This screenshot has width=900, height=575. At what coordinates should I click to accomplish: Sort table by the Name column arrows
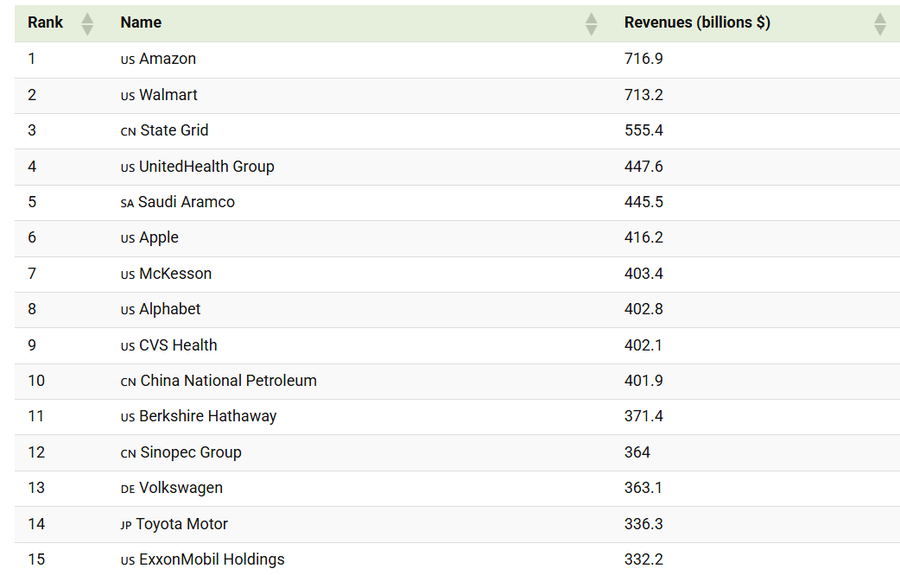(x=591, y=24)
